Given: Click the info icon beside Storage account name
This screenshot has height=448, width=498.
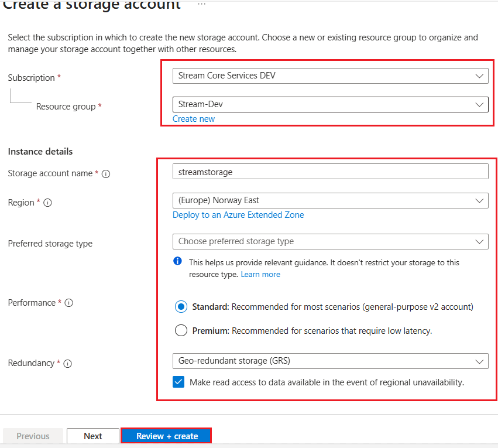Looking at the screenshot, I should tap(106, 174).
